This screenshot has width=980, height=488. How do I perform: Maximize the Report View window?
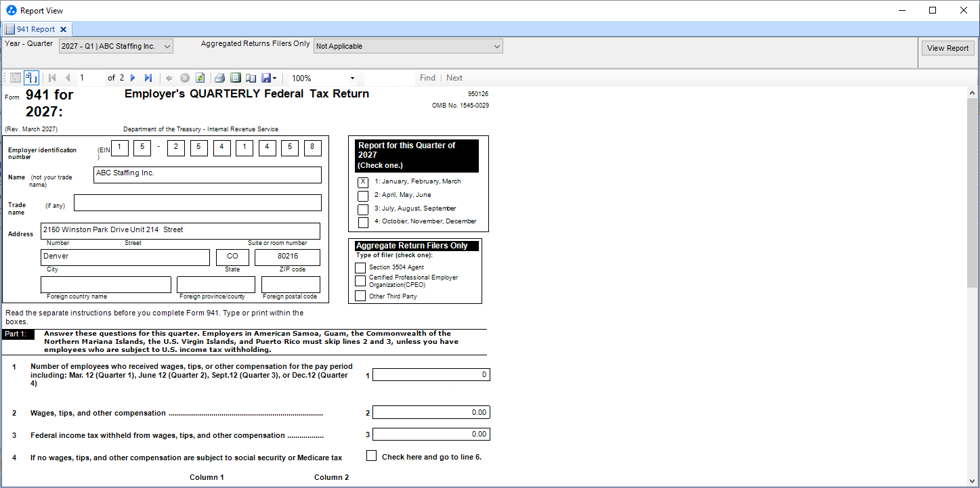click(933, 10)
